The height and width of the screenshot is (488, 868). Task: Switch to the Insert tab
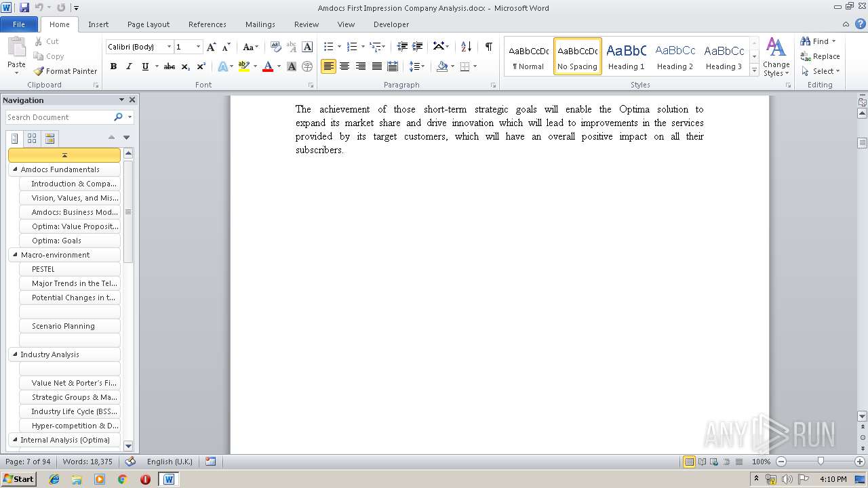click(x=98, y=24)
